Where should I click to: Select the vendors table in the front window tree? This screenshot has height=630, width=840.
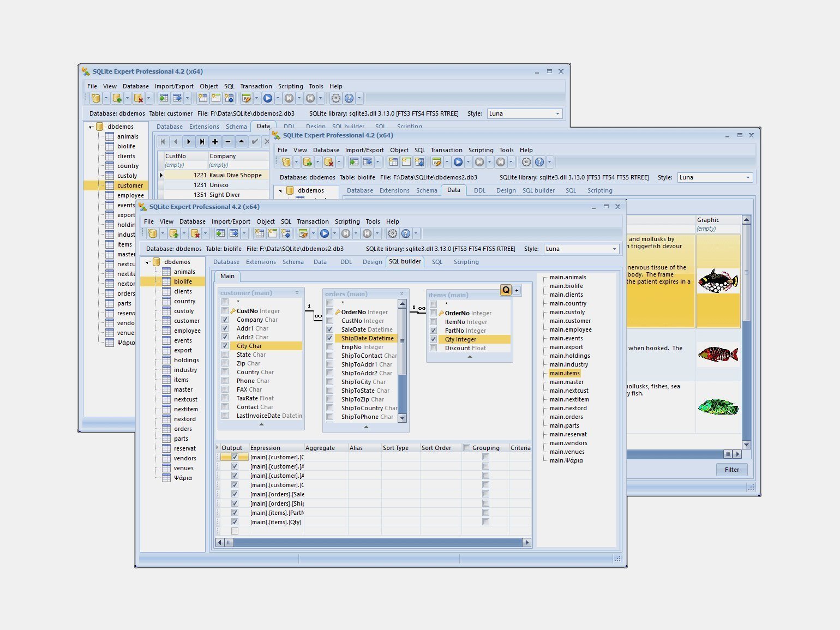pyautogui.click(x=185, y=458)
